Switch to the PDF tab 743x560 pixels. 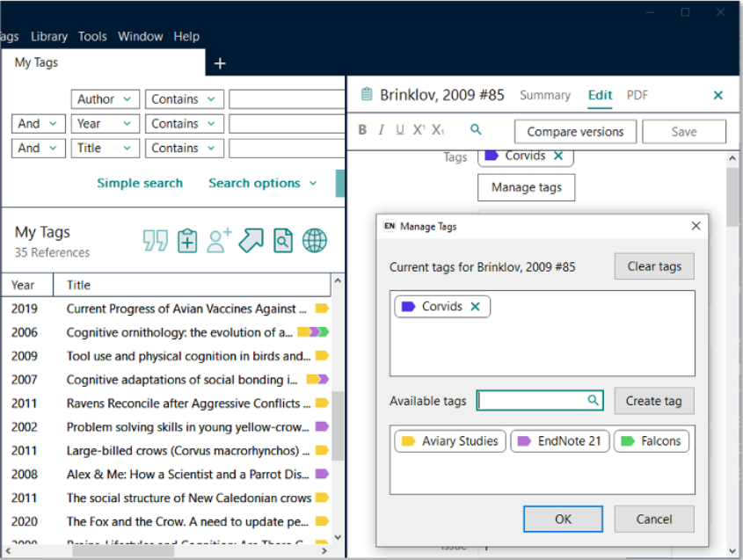click(x=636, y=95)
